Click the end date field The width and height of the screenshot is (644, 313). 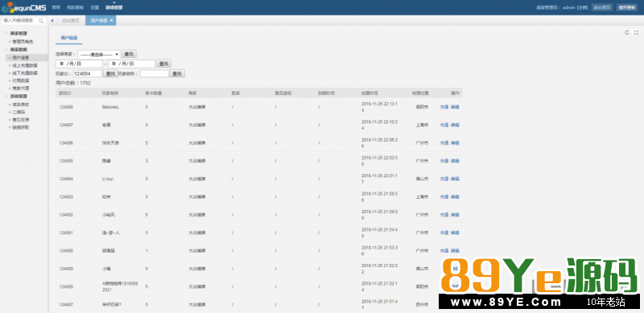coord(131,64)
